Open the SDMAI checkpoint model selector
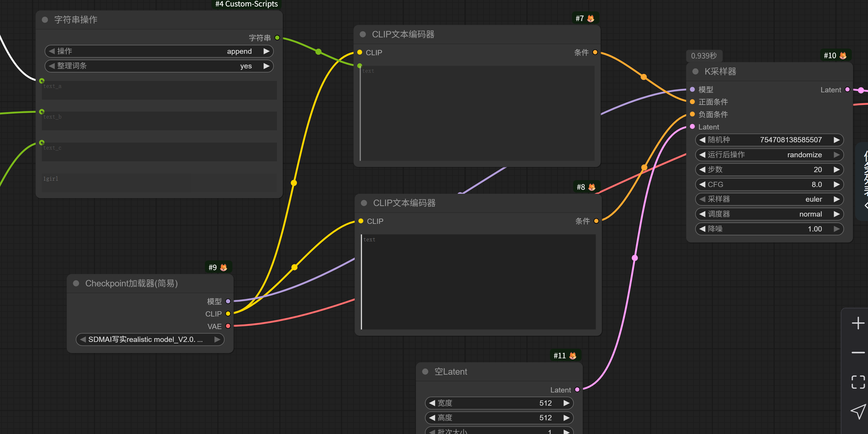The width and height of the screenshot is (868, 434). tap(150, 339)
